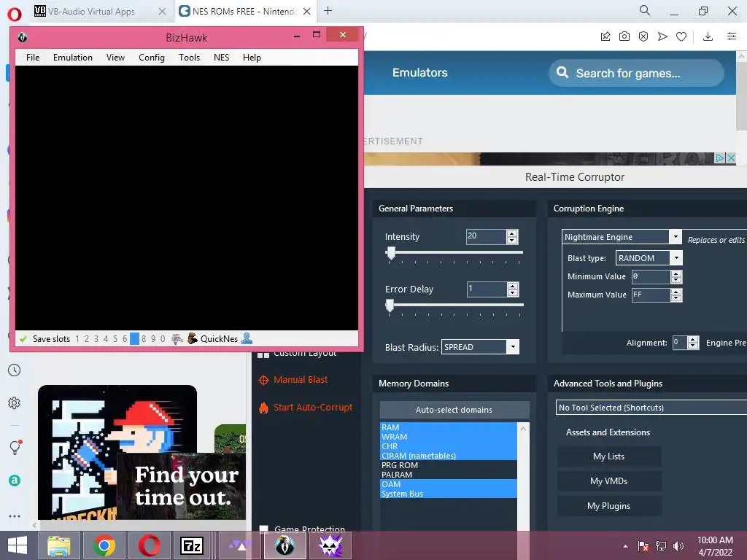Click My VMDs button
This screenshot has width=747, height=560.
[x=609, y=481]
